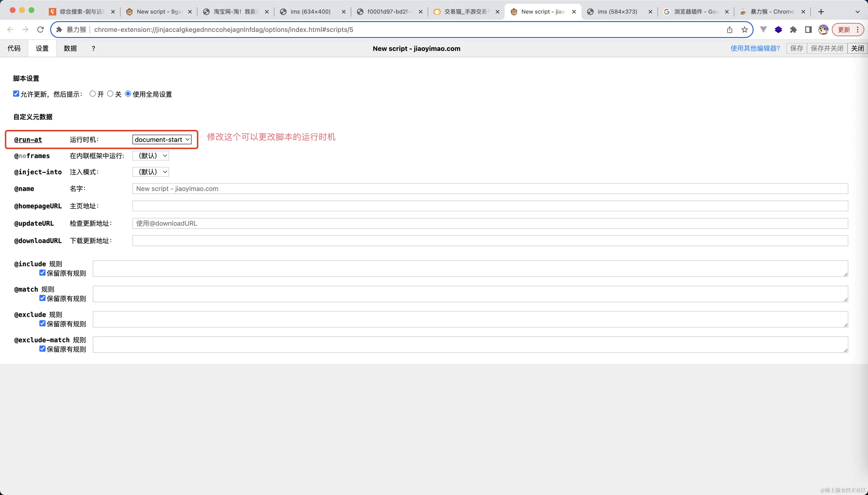Open a new browser tab

[x=821, y=11]
